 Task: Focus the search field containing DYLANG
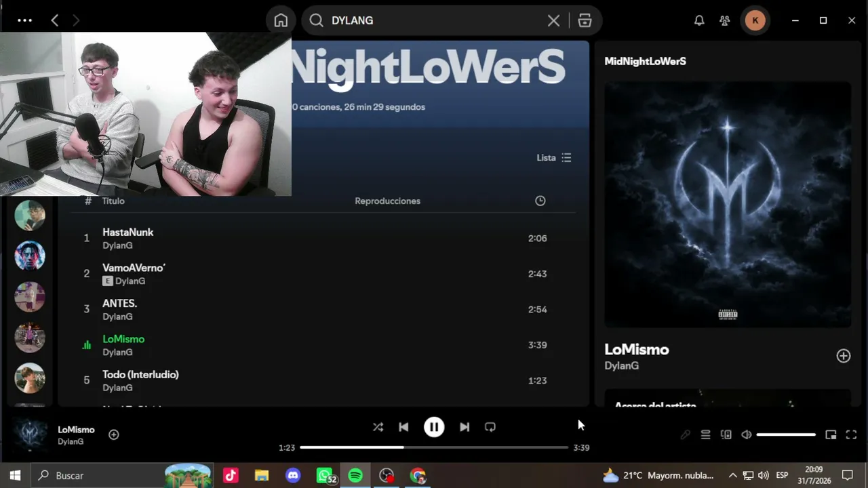434,20
